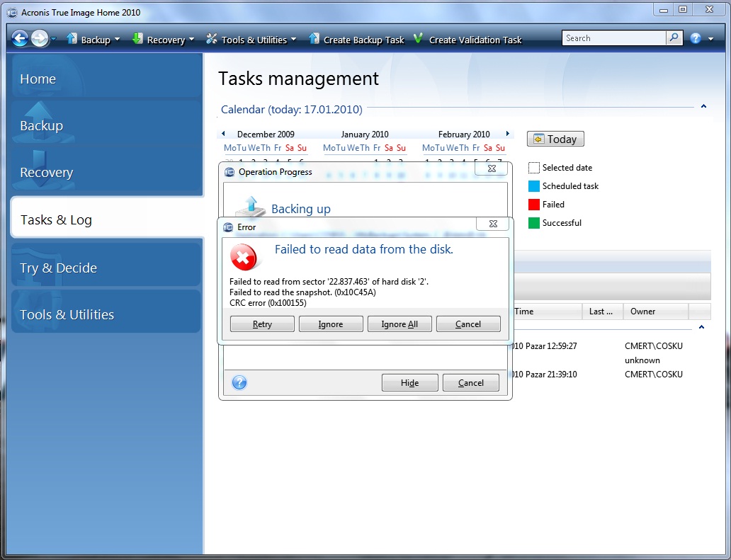This screenshot has width=731, height=560.
Task: Click Create Validation Task in toolbar
Action: click(467, 40)
